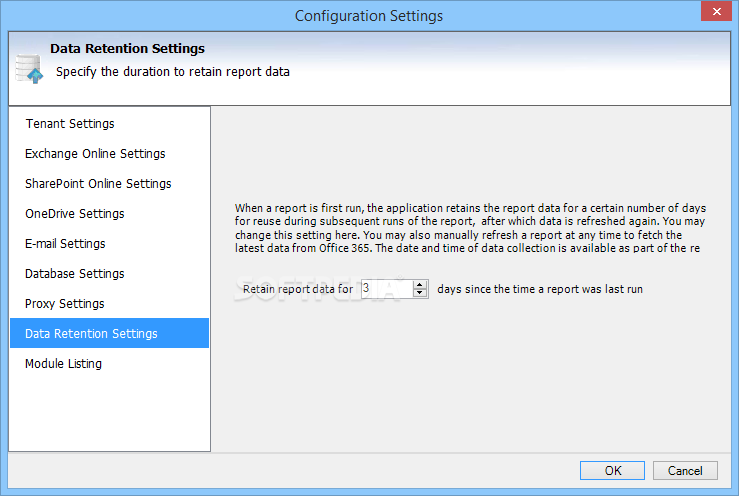The height and width of the screenshot is (496, 739).
Task: Open Tenant Settings in the sidebar
Action: coord(70,124)
